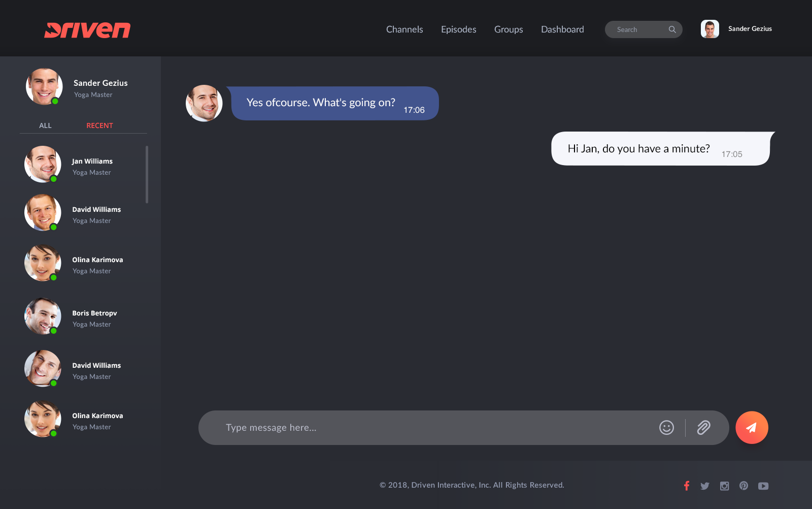Click the search magnifier icon
Image resolution: width=812 pixels, height=509 pixels.
coord(672,29)
